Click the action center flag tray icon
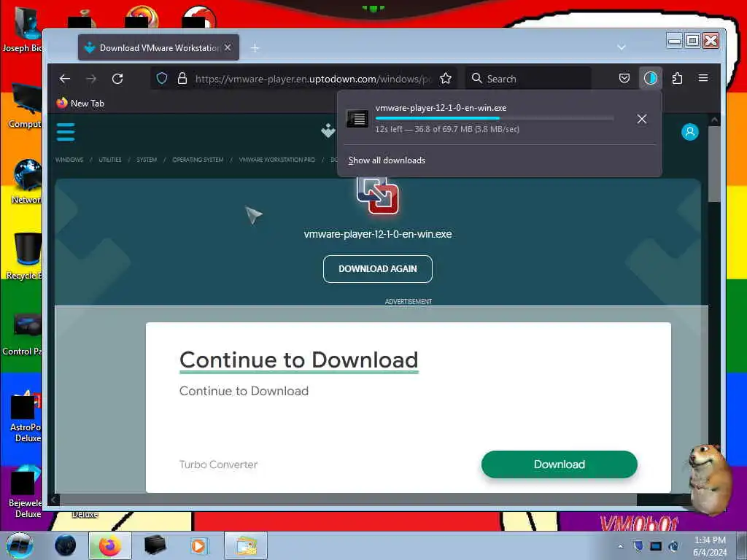The height and width of the screenshot is (560, 747). (x=638, y=546)
